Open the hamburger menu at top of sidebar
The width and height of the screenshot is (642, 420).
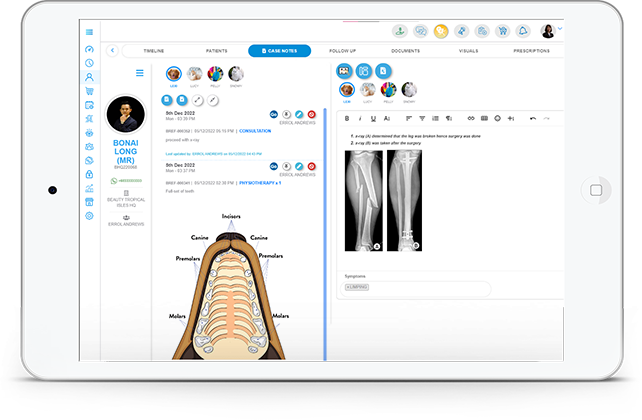[x=89, y=32]
